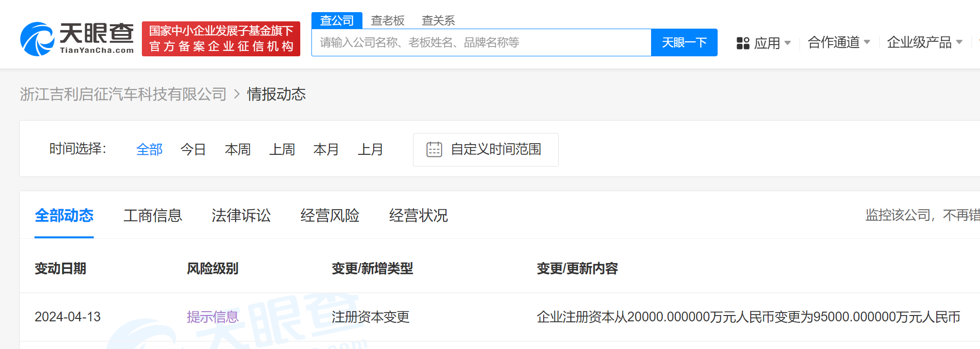Select the 查公司 search tab

coord(337,20)
